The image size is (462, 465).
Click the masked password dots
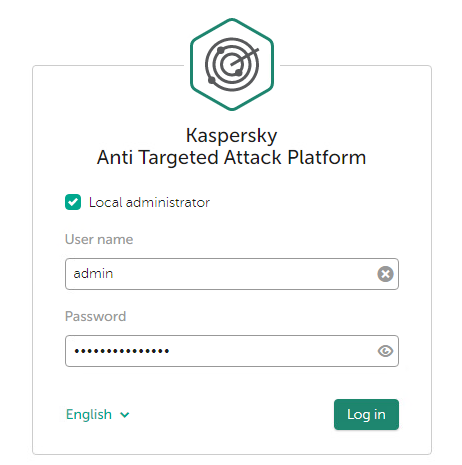click(x=122, y=351)
